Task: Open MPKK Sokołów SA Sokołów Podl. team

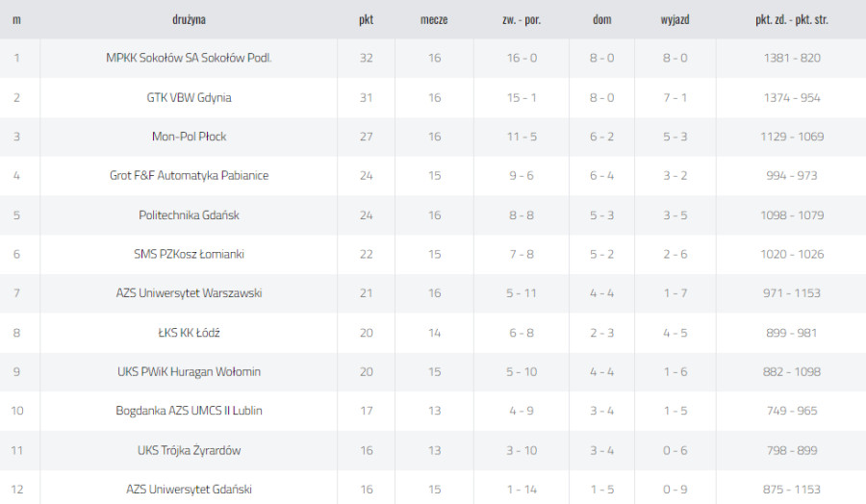Action: pos(189,58)
